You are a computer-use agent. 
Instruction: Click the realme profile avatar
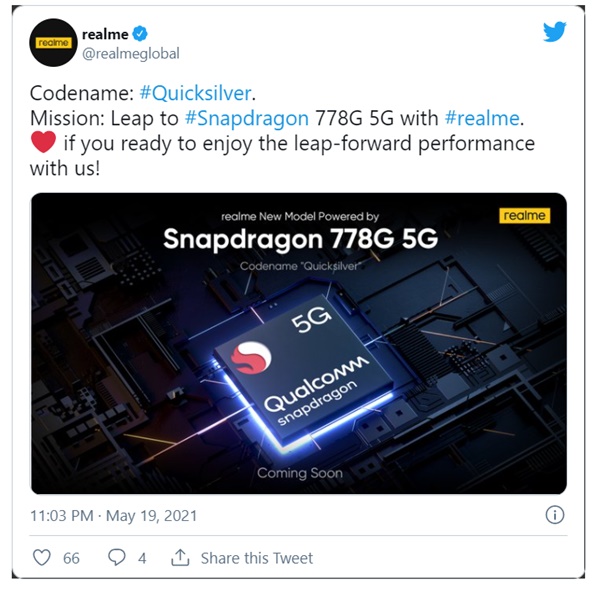coord(54,42)
